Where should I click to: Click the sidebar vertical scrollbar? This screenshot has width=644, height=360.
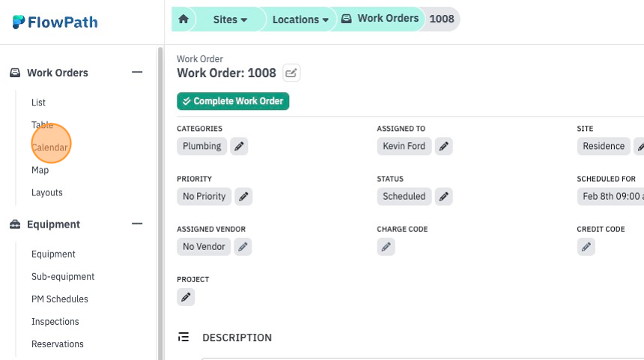pos(160,203)
